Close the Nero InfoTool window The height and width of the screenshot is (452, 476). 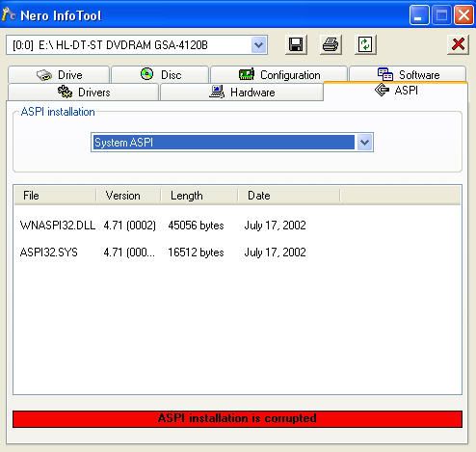click(x=463, y=14)
